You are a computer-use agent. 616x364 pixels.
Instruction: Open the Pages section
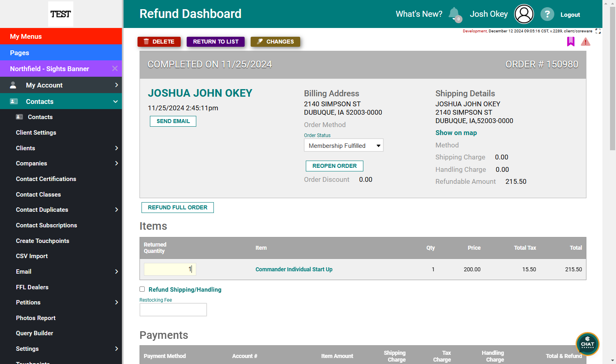click(x=61, y=53)
